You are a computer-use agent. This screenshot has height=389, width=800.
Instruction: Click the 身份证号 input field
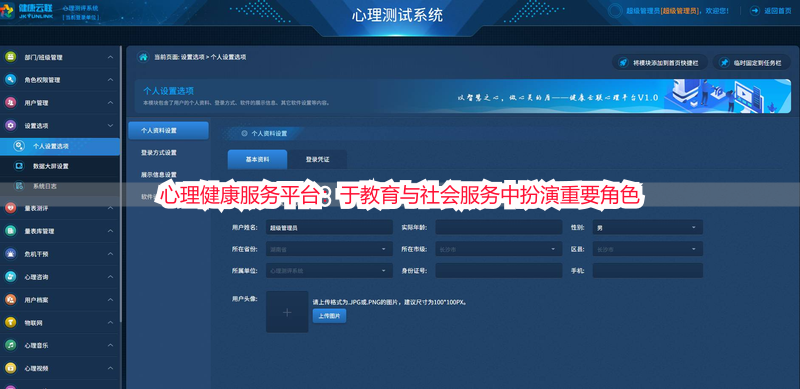click(498, 271)
